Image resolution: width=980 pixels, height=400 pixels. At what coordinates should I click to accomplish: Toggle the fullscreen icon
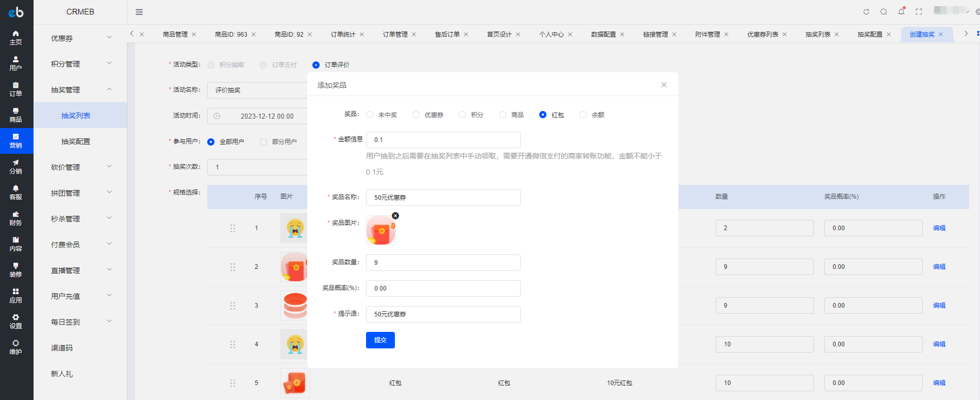[x=919, y=12]
